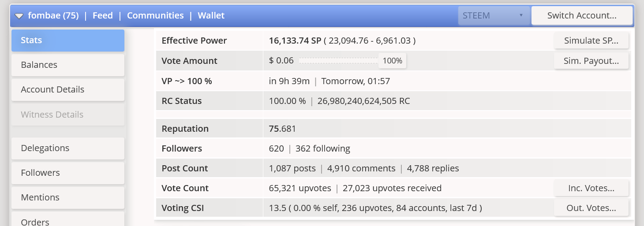Viewport: 644px width, 226px height.
Task: Open the Sim. Payout dialog
Action: pyautogui.click(x=591, y=61)
